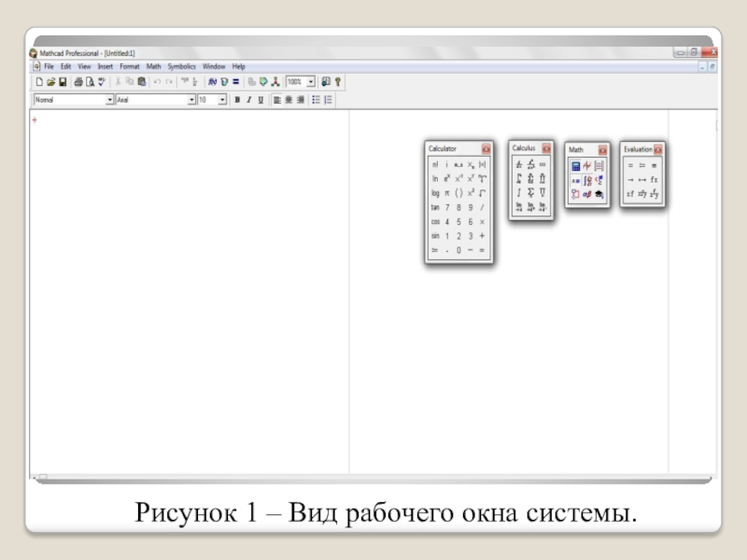This screenshot has width=747, height=560.
Task: Click digit 0 in Calculator palette
Action: (458, 250)
